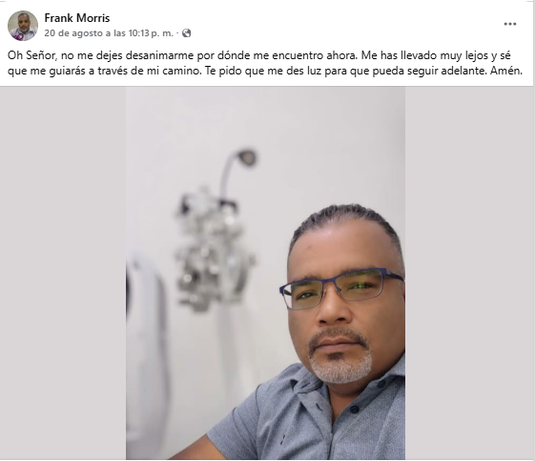Click the public audience globe icon
The image size is (535, 461).
coord(187,33)
